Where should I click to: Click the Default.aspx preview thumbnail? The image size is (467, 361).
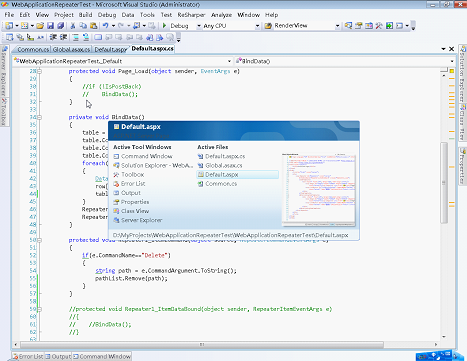pyautogui.click(x=318, y=190)
